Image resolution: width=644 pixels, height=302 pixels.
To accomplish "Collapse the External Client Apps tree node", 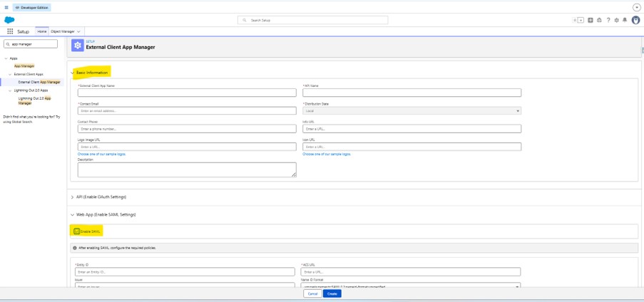I will (x=10, y=74).
